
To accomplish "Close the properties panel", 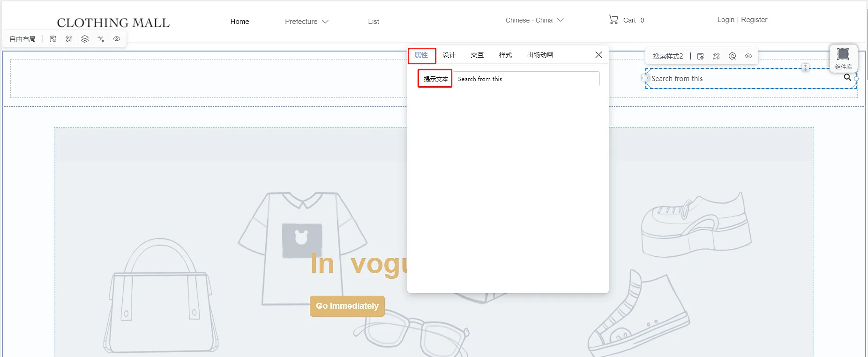I will (599, 55).
